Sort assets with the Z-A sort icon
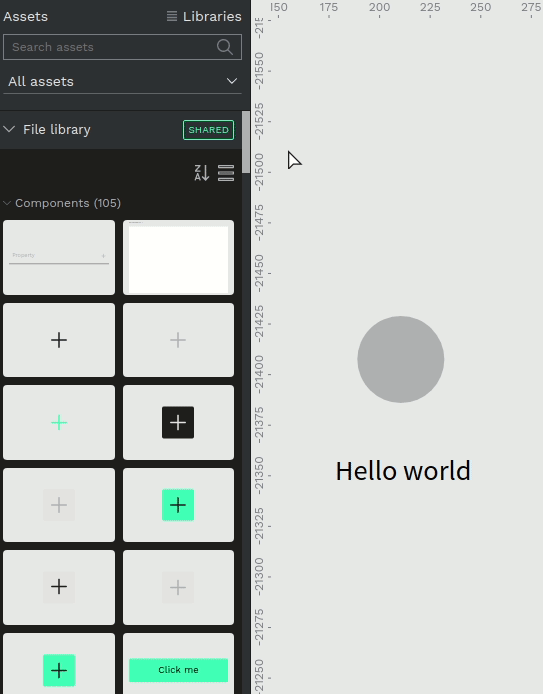The width and height of the screenshot is (543, 694). coord(201,173)
